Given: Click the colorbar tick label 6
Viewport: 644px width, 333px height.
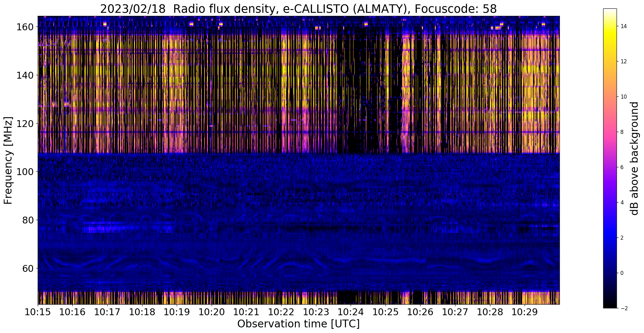Looking at the screenshot, I should (x=622, y=167).
